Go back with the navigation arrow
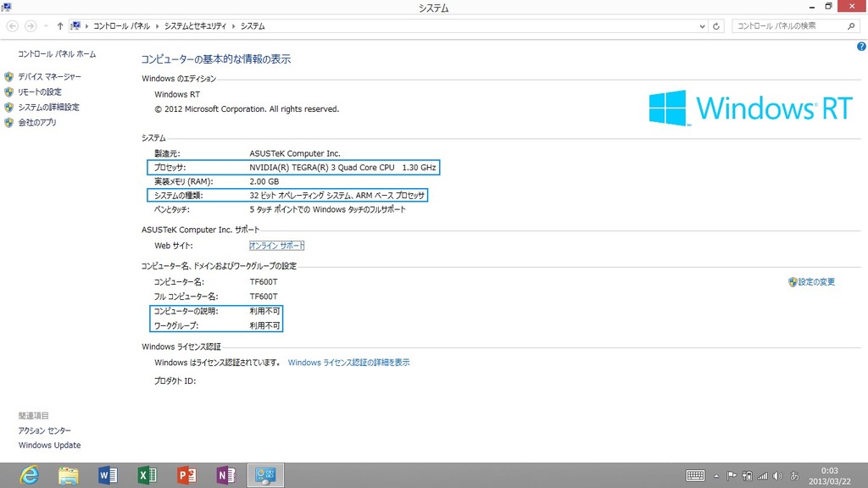 tap(12, 26)
